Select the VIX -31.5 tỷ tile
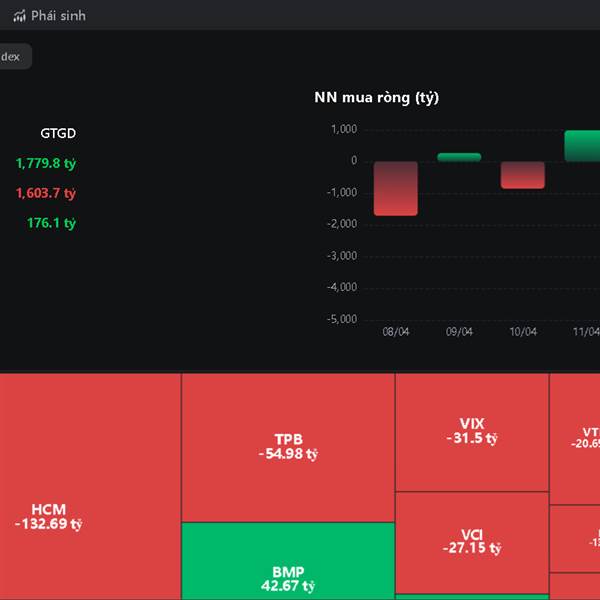 point(472,432)
